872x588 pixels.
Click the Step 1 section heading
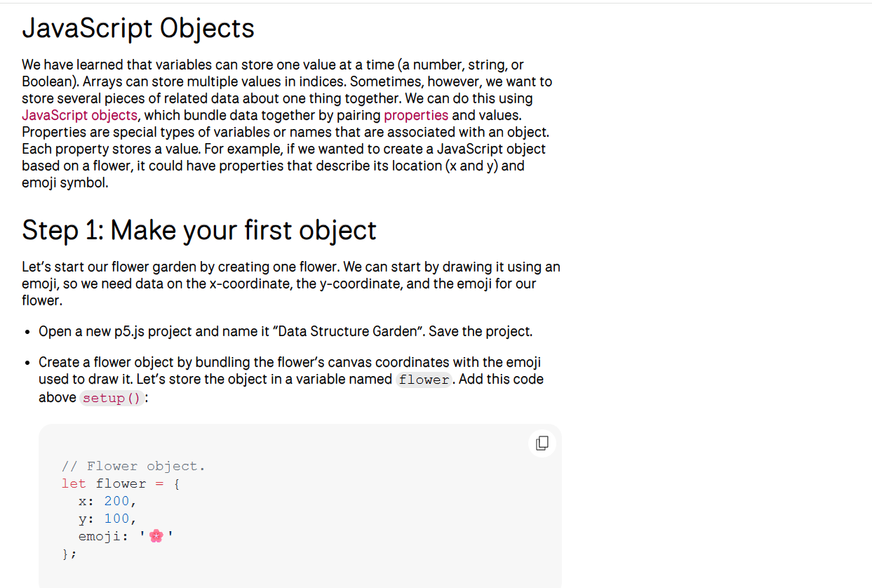click(199, 230)
